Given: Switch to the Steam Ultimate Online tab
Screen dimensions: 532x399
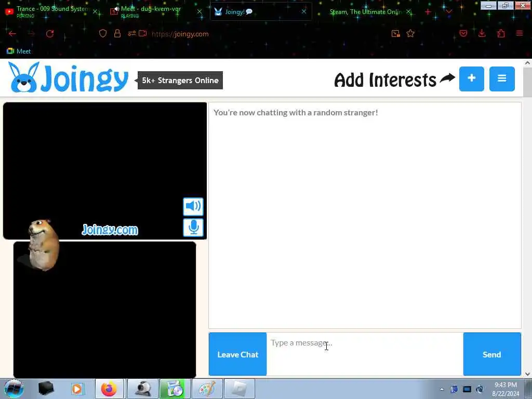Looking at the screenshot, I should [365, 11].
